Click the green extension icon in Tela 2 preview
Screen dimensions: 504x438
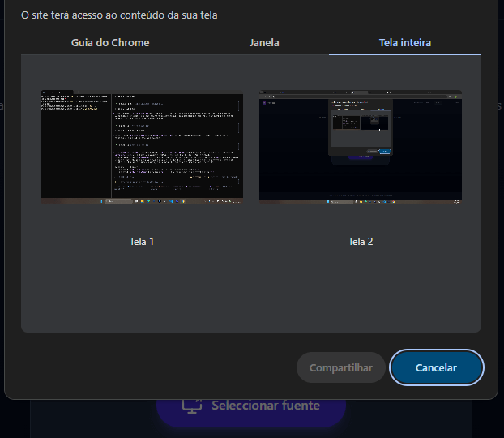click(455, 97)
